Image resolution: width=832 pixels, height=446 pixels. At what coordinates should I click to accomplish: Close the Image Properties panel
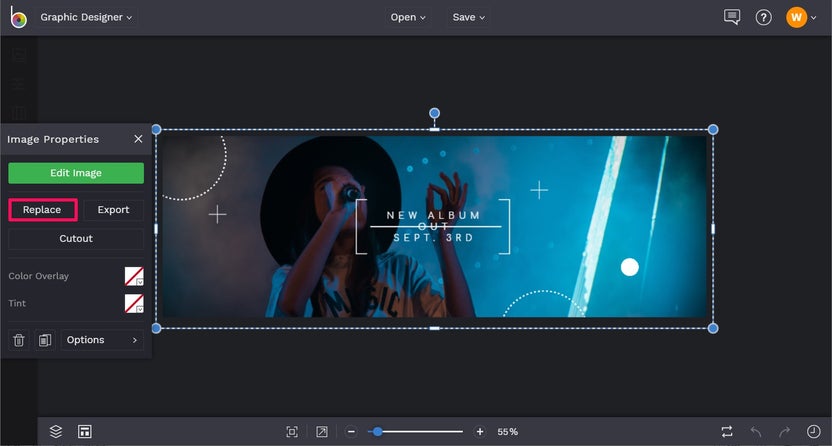point(138,139)
